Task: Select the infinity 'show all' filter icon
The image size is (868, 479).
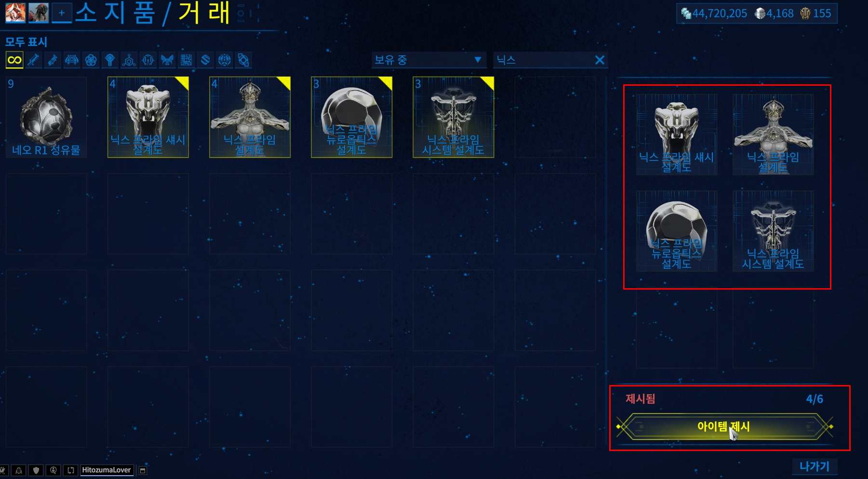Action: point(14,60)
